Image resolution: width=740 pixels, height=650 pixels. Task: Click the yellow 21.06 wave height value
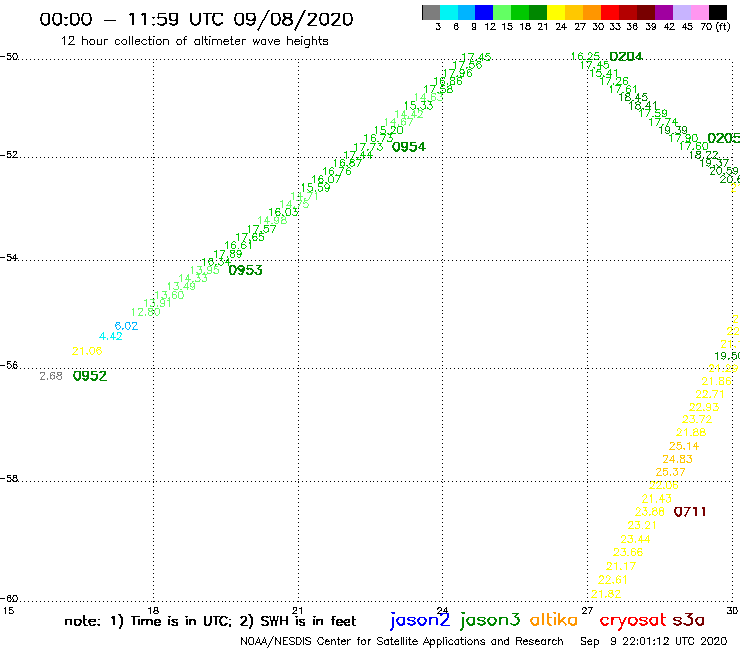point(87,351)
